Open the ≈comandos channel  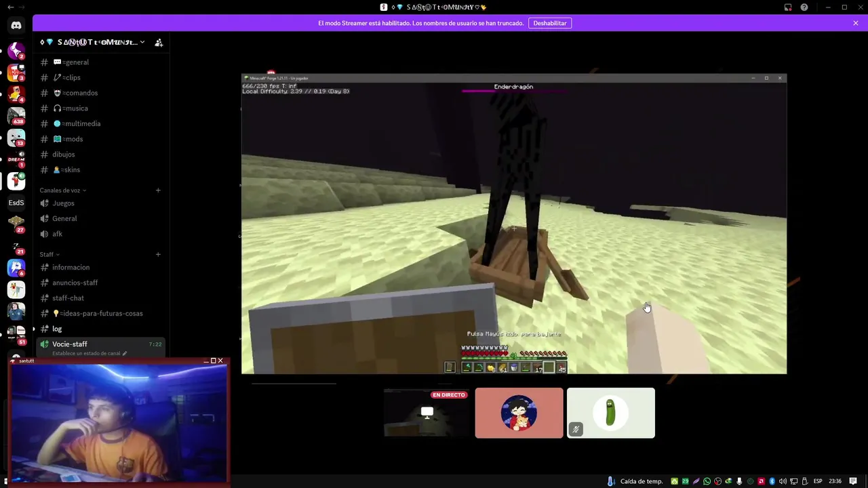[x=100, y=93]
